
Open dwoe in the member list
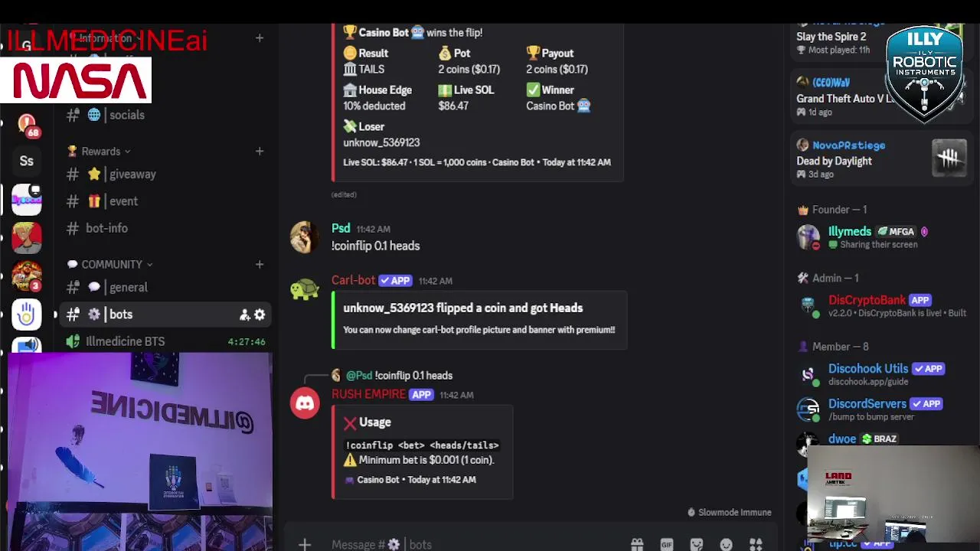pyautogui.click(x=842, y=439)
